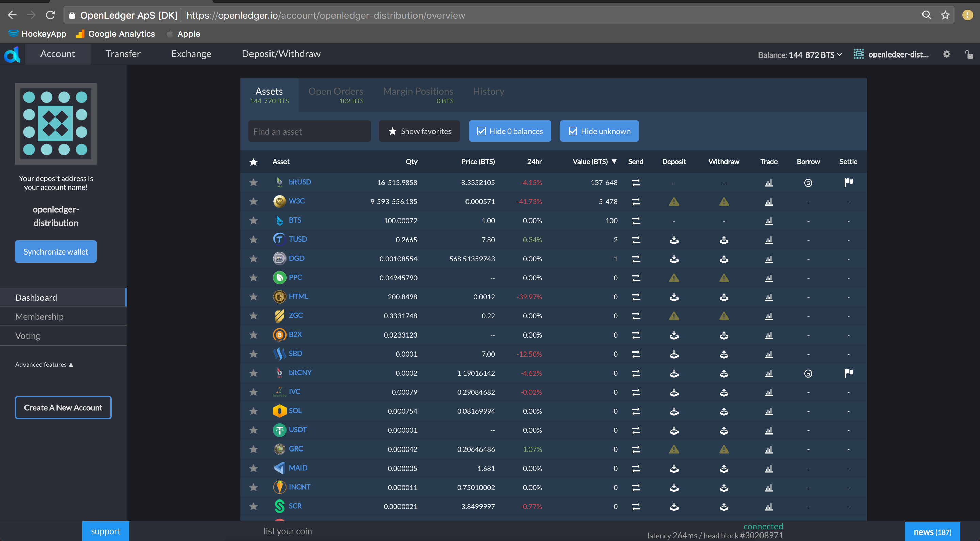
Task: Click the USDT trade chart icon
Action: pos(769,430)
